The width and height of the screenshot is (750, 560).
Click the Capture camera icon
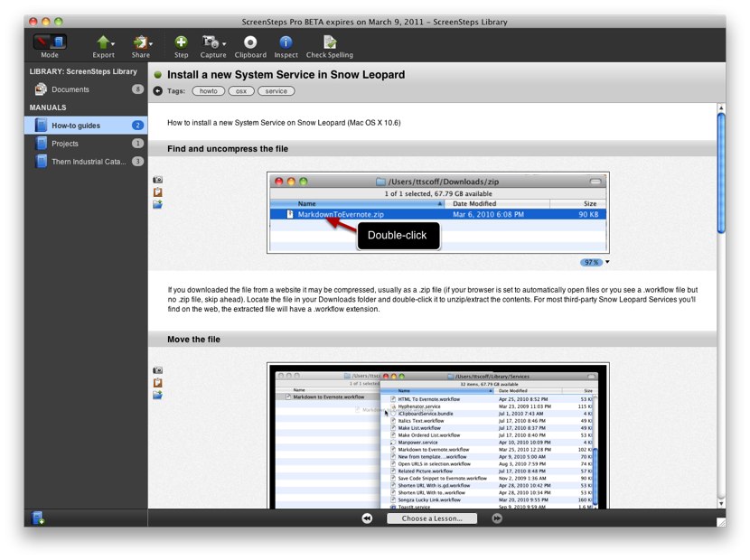211,42
